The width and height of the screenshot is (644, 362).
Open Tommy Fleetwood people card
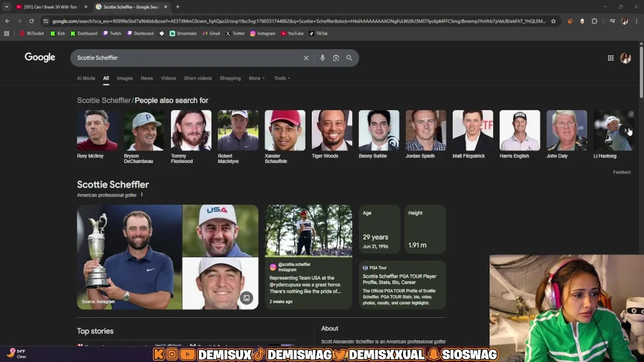click(x=191, y=137)
